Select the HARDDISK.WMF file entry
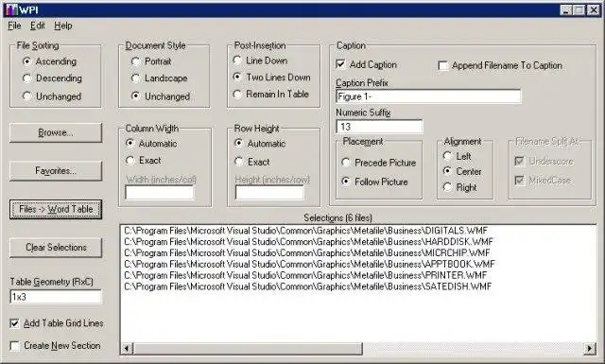Screen dimensions: 605x364 point(309,242)
